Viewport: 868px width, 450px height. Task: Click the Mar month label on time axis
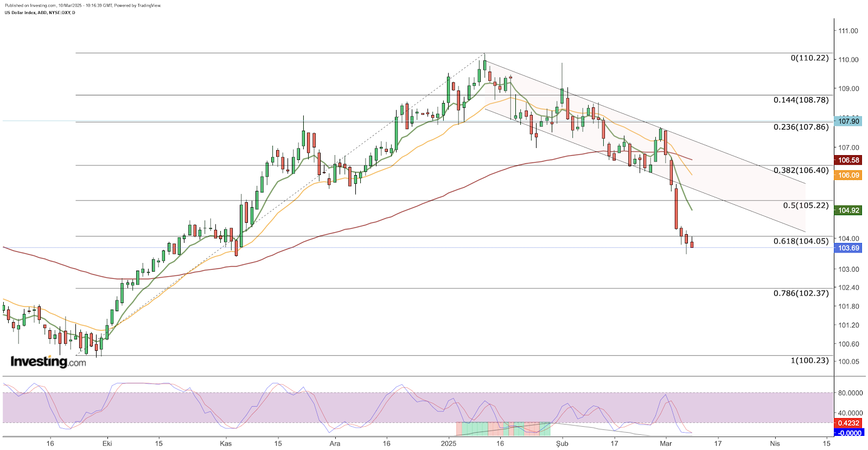coord(665,443)
